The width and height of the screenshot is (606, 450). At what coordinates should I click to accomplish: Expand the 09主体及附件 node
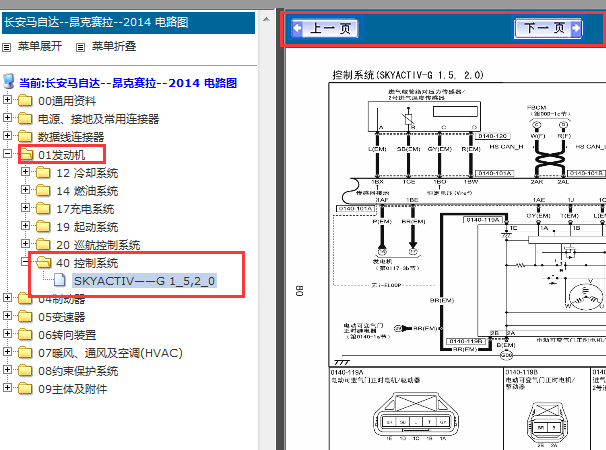(x=7, y=388)
